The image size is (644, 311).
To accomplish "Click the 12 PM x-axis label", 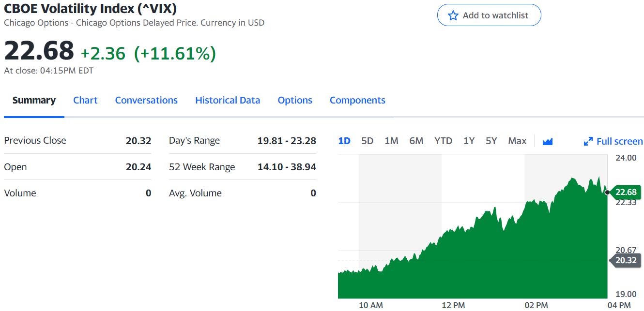I will (x=453, y=305).
